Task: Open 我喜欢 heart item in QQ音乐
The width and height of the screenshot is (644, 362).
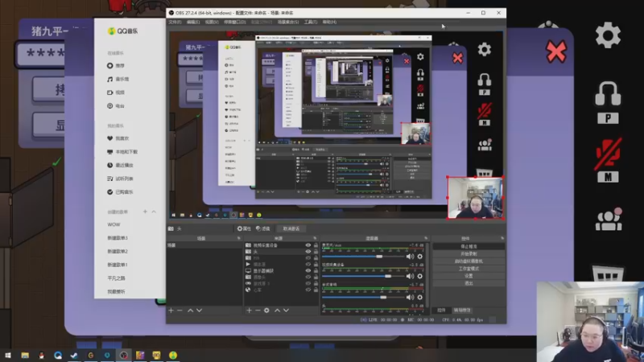Action: pyautogui.click(x=118, y=138)
